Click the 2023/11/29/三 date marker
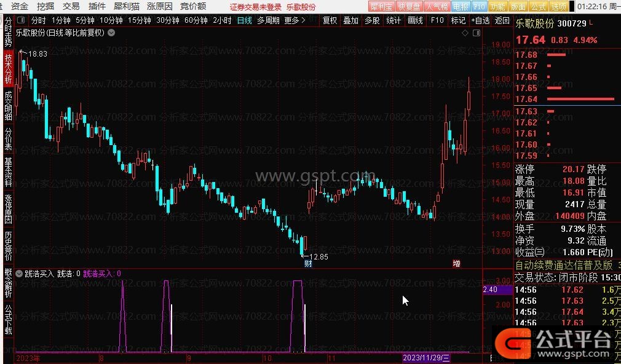The width and height of the screenshot is (621, 364). [x=426, y=358]
